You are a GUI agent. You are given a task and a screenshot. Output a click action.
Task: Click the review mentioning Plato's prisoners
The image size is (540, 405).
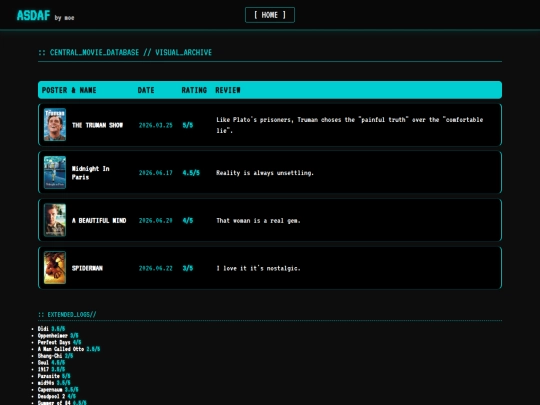350,125
